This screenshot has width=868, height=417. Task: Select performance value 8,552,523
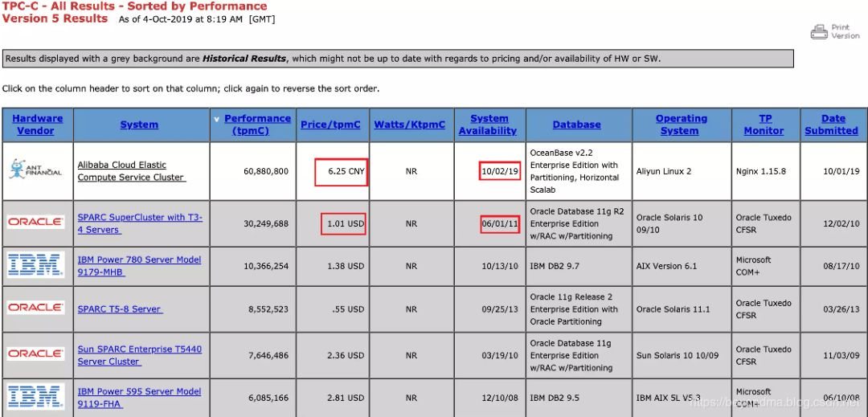[268, 309]
